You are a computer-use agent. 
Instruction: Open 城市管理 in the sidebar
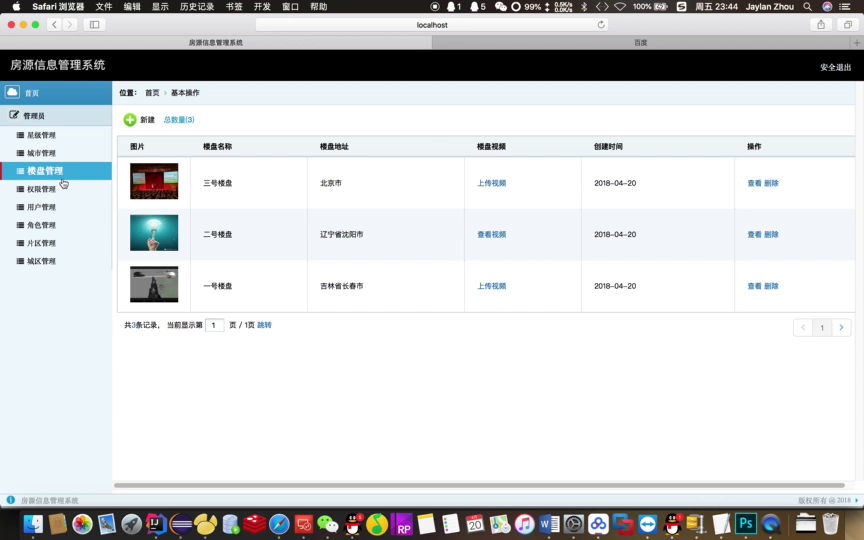[x=41, y=153]
